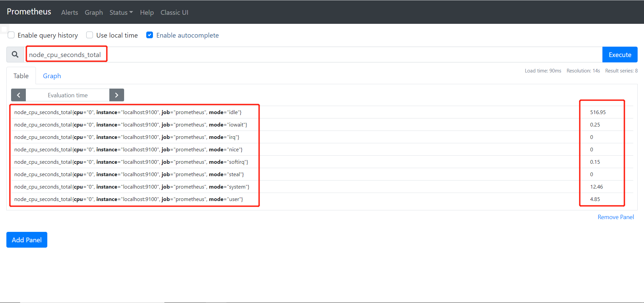Open Help in the navbar

pos(147,12)
